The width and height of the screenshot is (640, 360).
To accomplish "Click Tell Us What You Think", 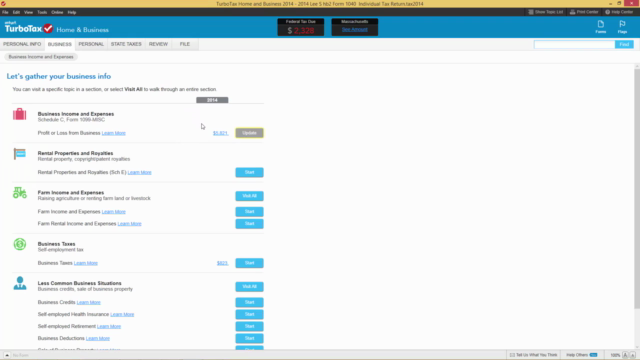I will click(x=533, y=355).
